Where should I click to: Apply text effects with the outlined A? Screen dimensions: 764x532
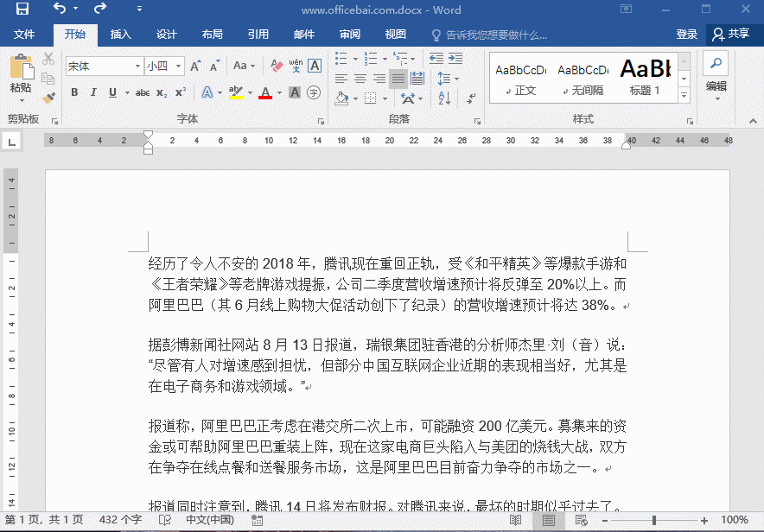pyautogui.click(x=207, y=92)
